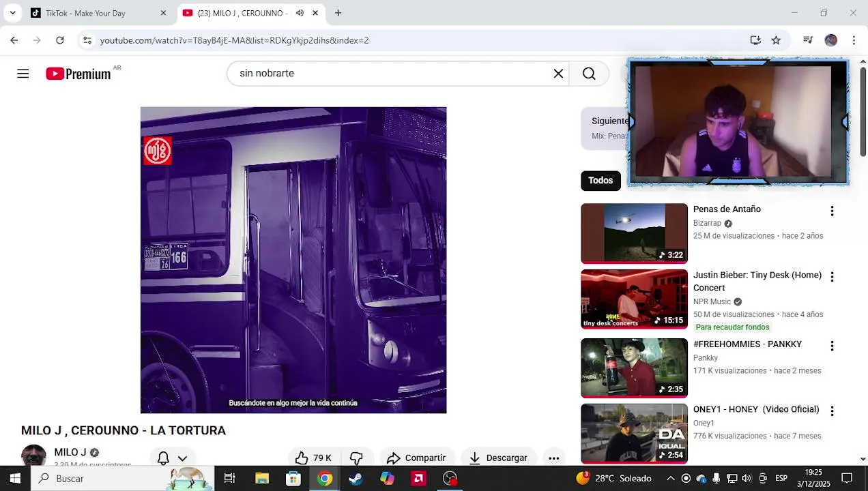Open Steam from taskbar
Viewport: 868px width, 491px height.
pyautogui.click(x=356, y=478)
